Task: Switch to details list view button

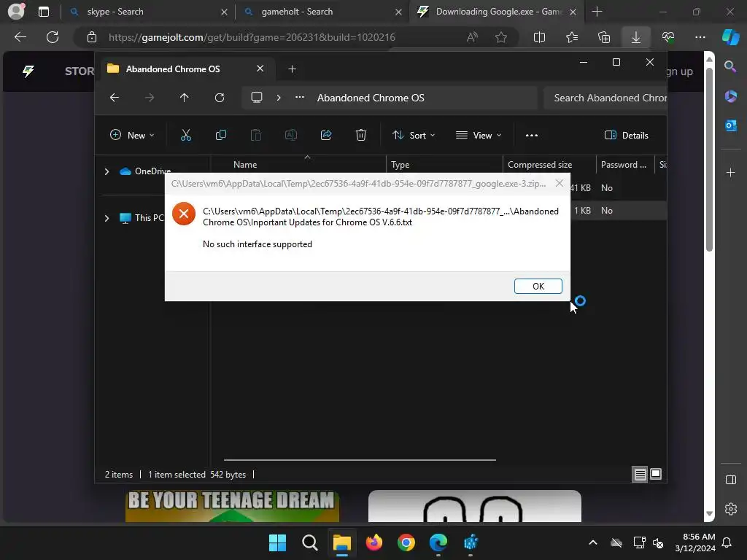Action: (x=640, y=474)
